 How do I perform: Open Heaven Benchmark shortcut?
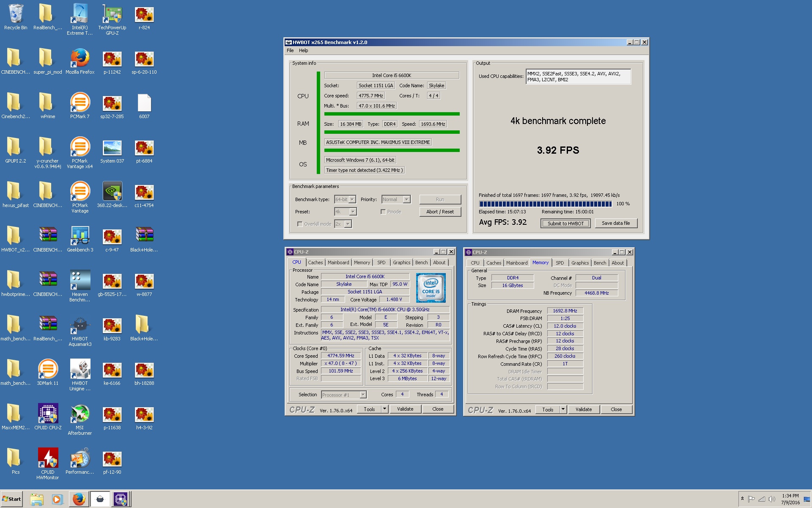80,286
